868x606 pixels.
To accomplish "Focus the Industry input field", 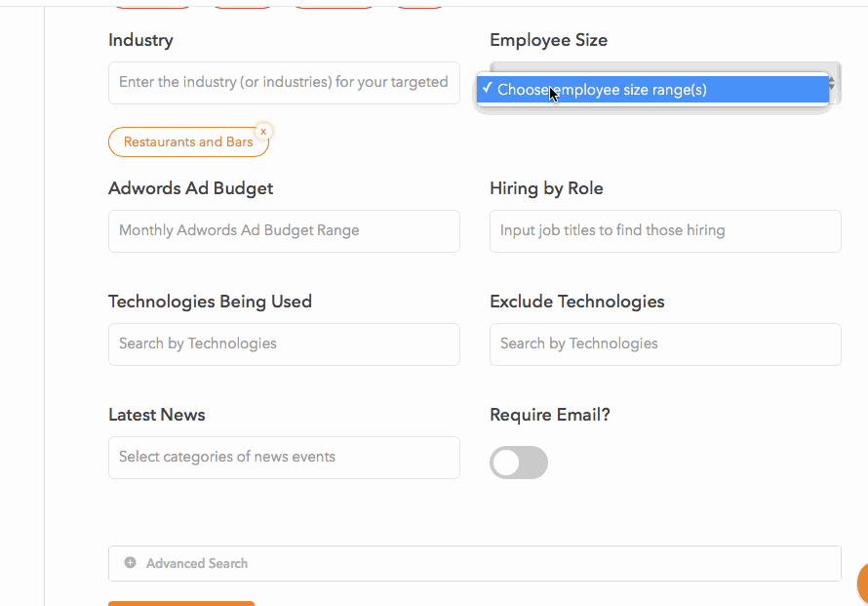I will [284, 83].
